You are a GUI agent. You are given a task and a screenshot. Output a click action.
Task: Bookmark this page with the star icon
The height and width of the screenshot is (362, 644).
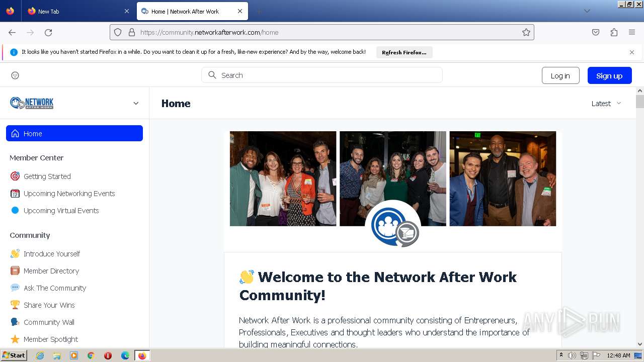(x=526, y=32)
